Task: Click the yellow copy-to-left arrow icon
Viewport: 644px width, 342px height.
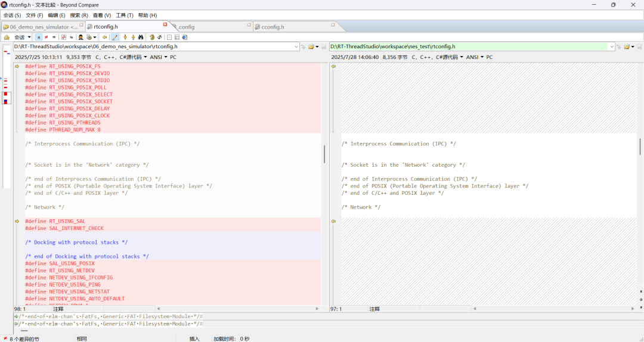Action: point(105,37)
